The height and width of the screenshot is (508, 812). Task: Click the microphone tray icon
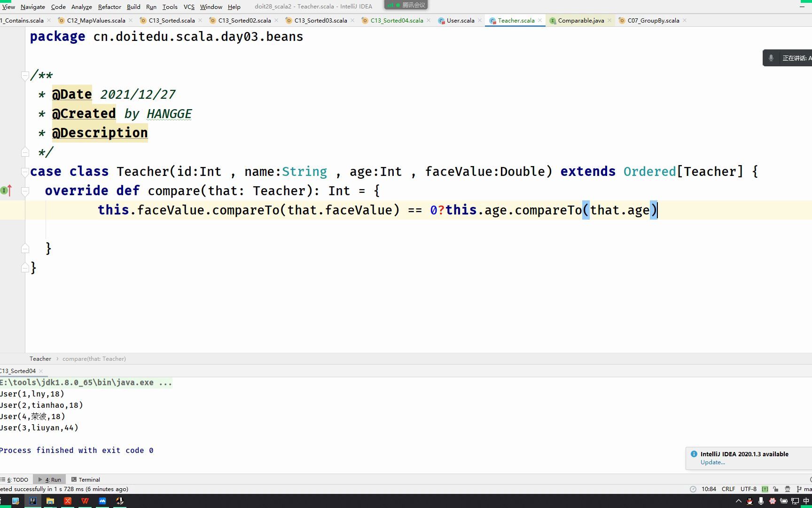pyautogui.click(x=761, y=501)
